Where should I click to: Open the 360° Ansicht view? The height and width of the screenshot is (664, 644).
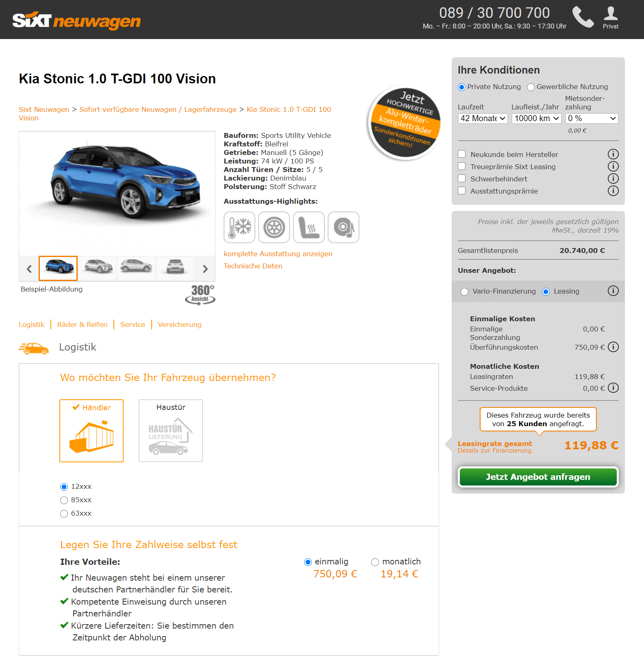200,295
